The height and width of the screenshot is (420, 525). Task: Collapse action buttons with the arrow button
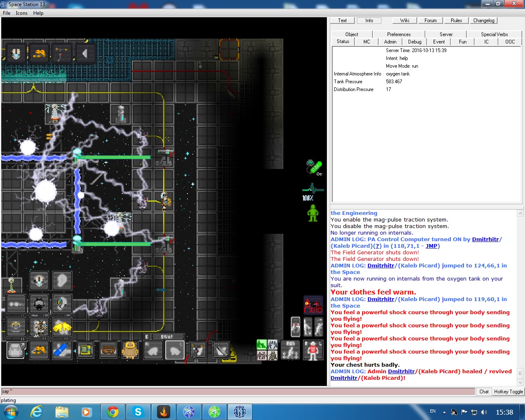click(85, 53)
